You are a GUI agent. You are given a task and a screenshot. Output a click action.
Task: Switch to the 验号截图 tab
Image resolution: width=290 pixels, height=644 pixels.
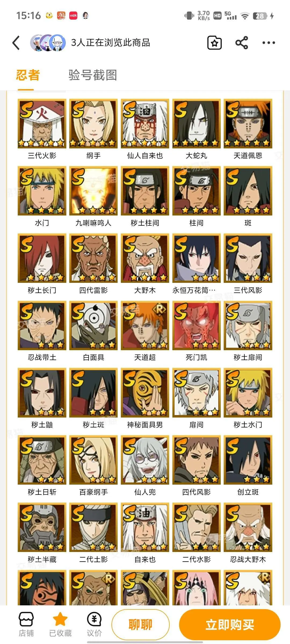click(93, 75)
